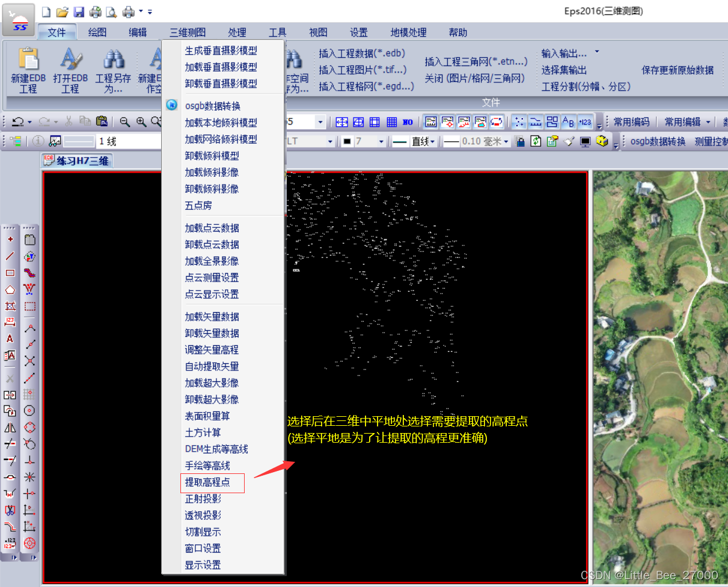Select the mirror tool in left toolbar
Image resolution: width=728 pixels, height=587 pixels.
[10, 428]
